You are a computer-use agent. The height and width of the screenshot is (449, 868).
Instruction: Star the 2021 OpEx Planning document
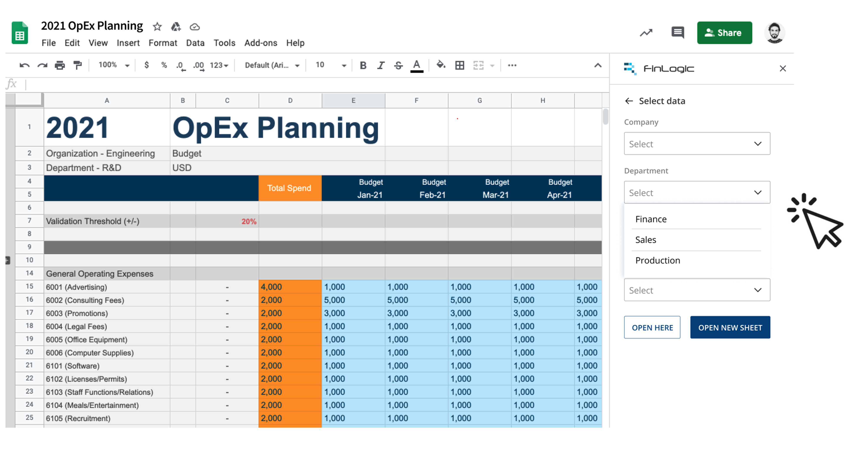coord(157,27)
